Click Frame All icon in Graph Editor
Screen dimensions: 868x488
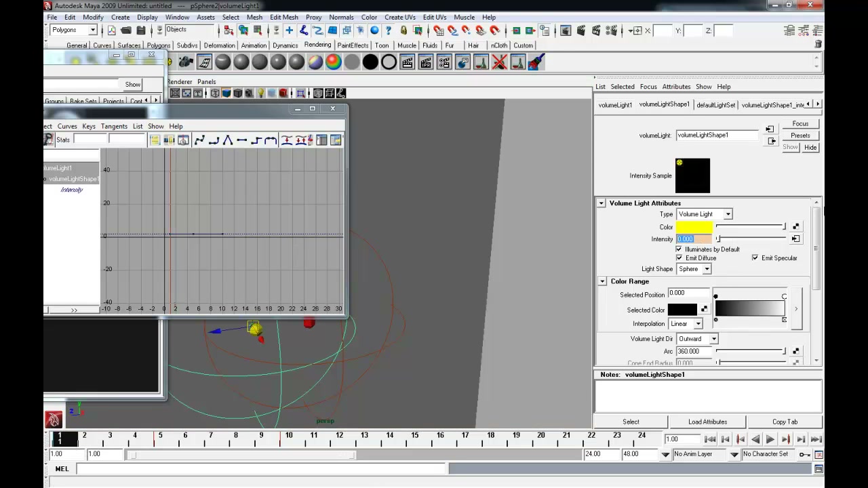click(155, 140)
